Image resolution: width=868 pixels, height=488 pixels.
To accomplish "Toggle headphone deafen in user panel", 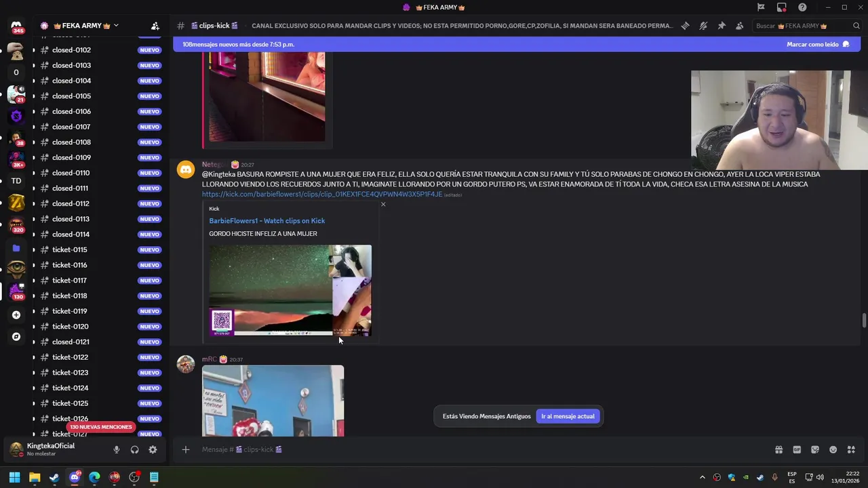I will tap(134, 449).
